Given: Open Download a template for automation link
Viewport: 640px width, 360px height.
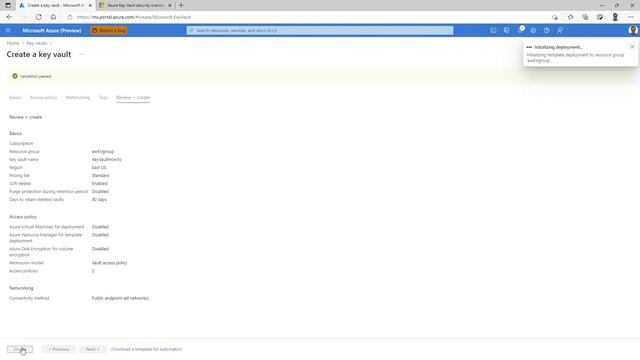Looking at the screenshot, I should click(x=147, y=349).
